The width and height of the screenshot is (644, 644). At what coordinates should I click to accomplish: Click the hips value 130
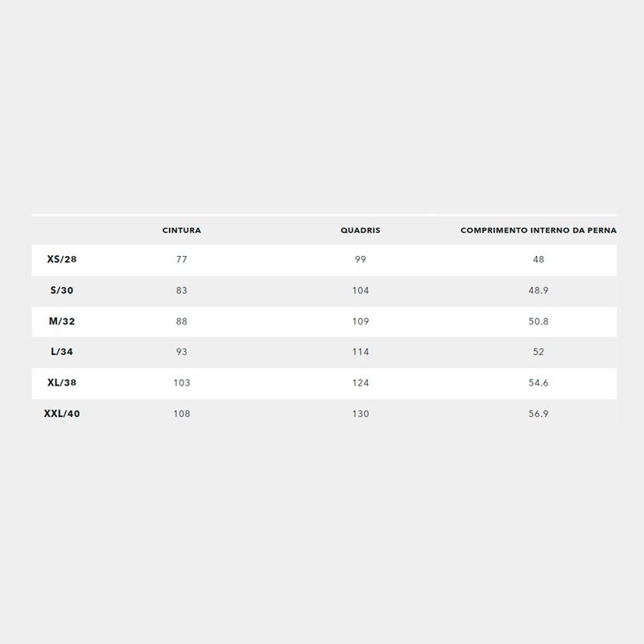360,414
